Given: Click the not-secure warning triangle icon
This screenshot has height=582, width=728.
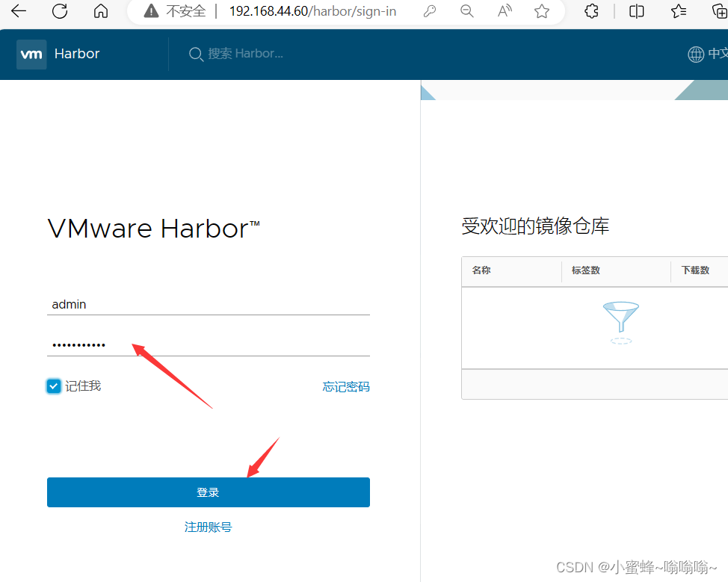Looking at the screenshot, I should point(152,10).
